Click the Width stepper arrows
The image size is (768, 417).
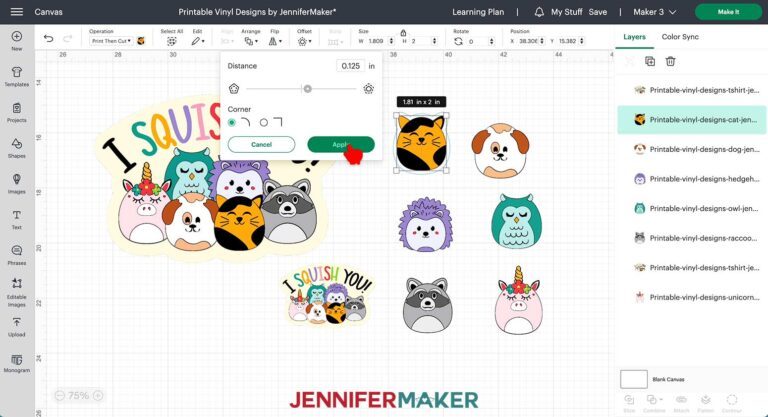(391, 41)
